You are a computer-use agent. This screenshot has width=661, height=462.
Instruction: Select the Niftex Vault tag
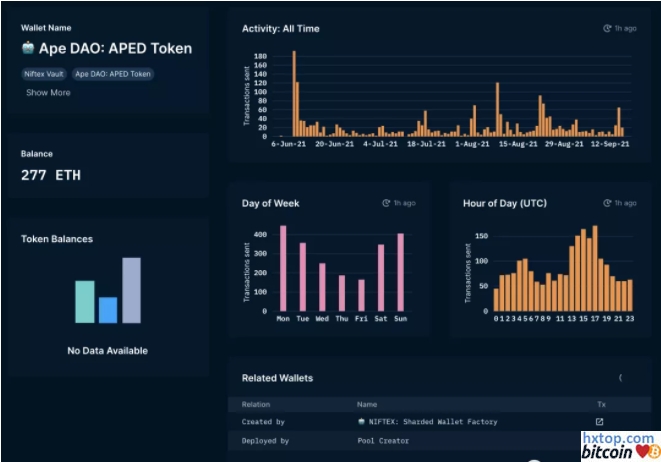tap(43, 74)
